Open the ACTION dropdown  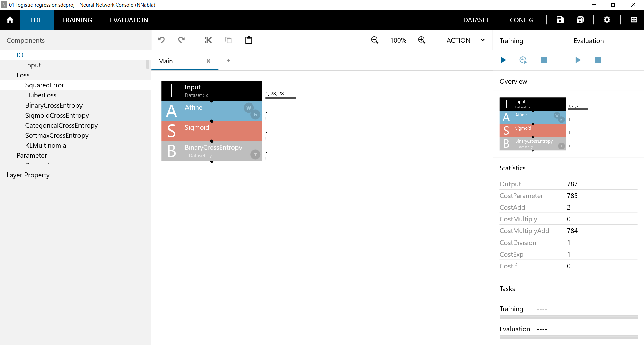466,40
